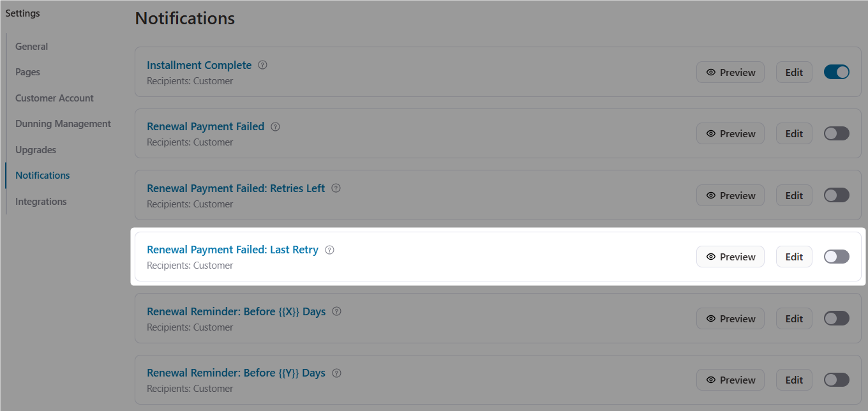
Task: Click the help icon beside Installment Complete
Action: 262,64
